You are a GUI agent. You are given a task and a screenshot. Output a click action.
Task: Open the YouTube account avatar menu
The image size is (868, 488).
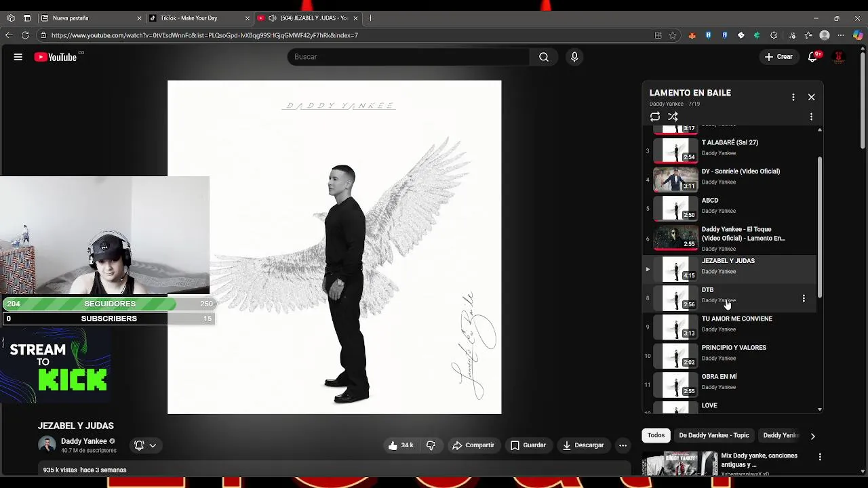[839, 57]
